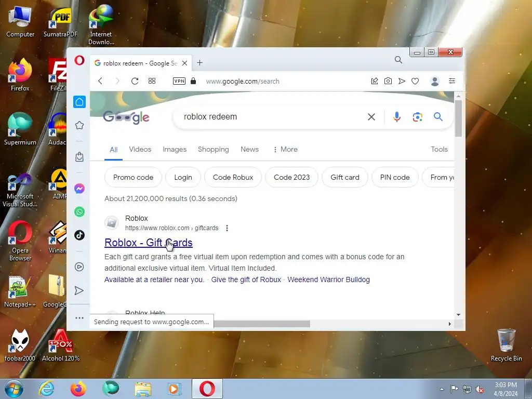
Task: Click the horizontal scrollbar thumb
Action: (262, 324)
